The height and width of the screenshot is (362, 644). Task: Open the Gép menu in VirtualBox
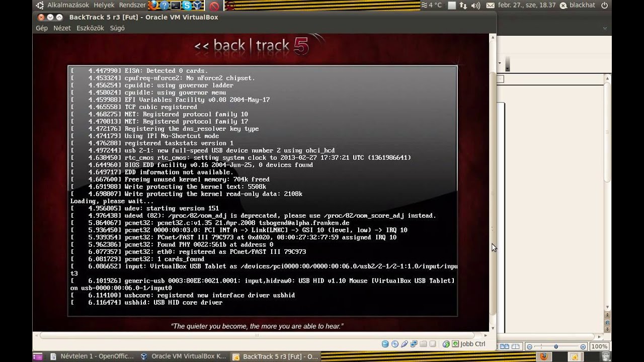point(41,28)
